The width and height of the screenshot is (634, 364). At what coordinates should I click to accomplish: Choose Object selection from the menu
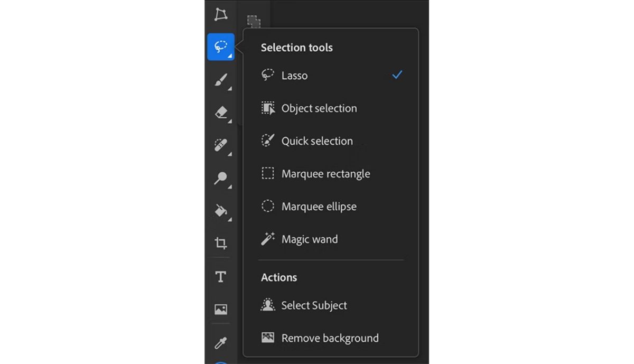point(319,108)
